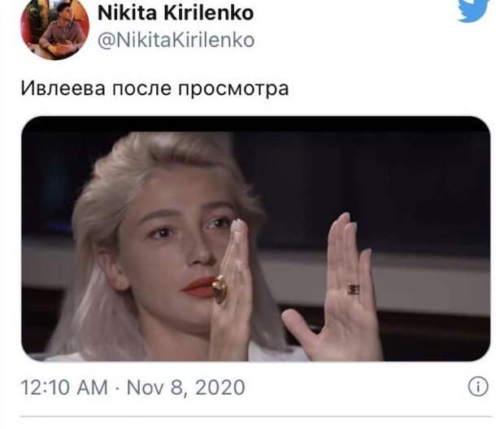Screen dimensions: 504x429
Task: Open the tweet info circle icon
Action: (x=478, y=386)
